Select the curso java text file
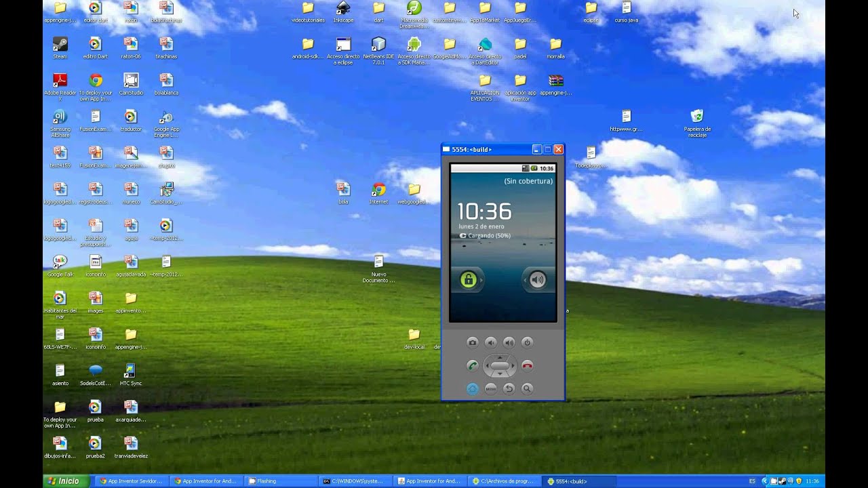868x488 pixels. coord(626,12)
